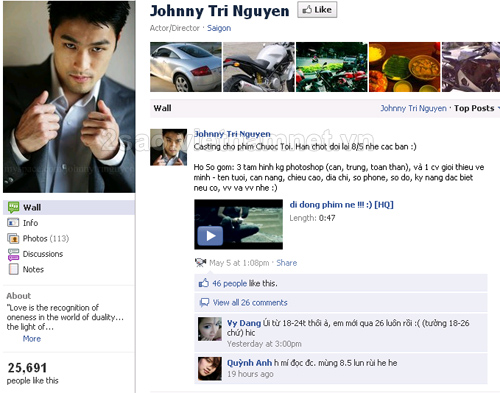
Task: Expand About text with More link
Action: pos(32,339)
